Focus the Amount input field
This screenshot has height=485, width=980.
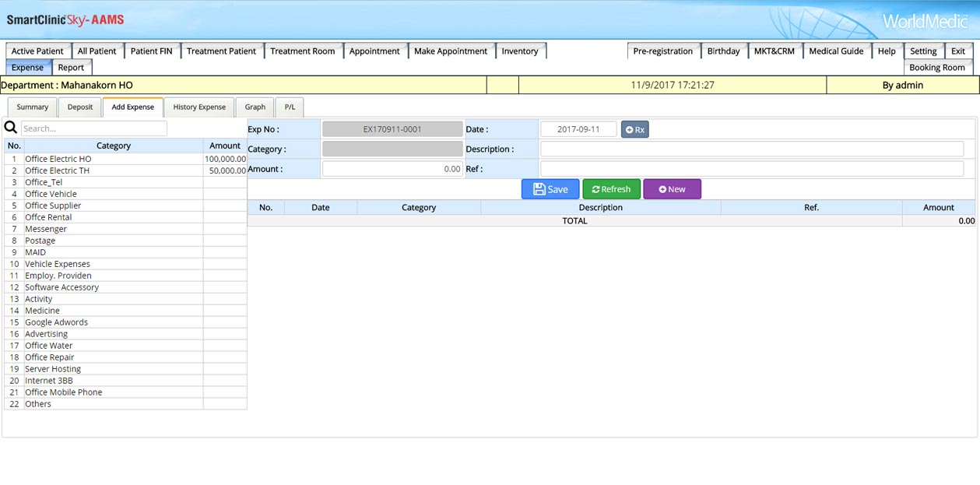click(392, 169)
